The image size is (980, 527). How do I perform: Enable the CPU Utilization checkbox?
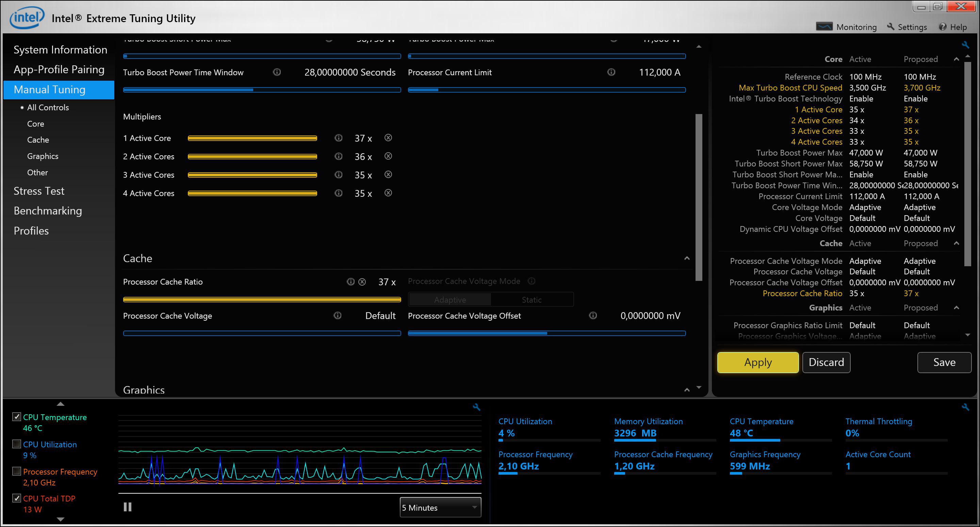pos(16,444)
